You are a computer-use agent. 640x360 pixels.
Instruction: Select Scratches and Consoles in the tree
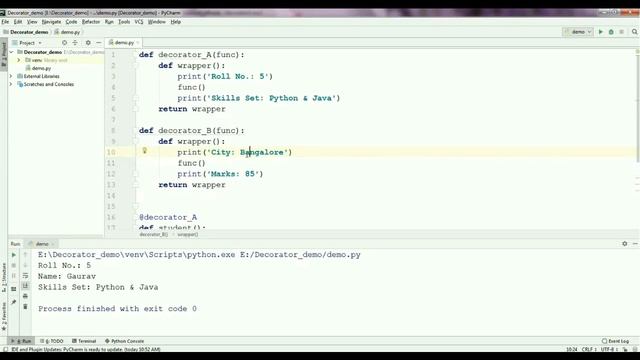coord(49,84)
